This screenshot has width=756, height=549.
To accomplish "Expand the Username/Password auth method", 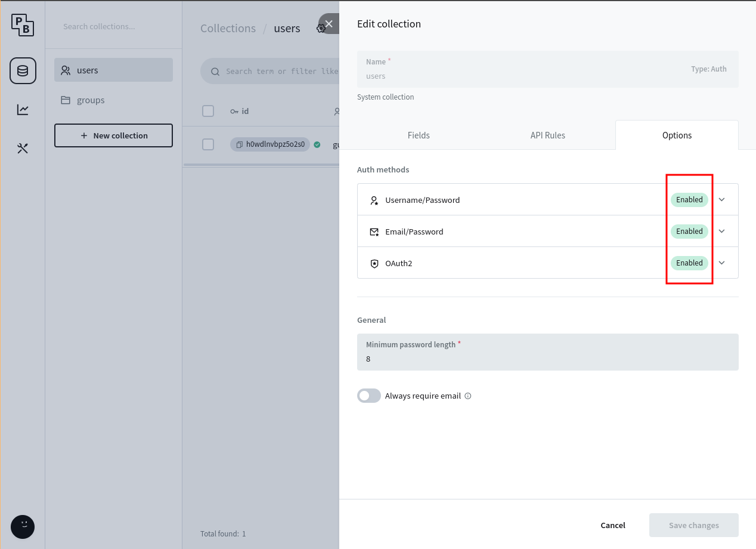I will tap(721, 200).
